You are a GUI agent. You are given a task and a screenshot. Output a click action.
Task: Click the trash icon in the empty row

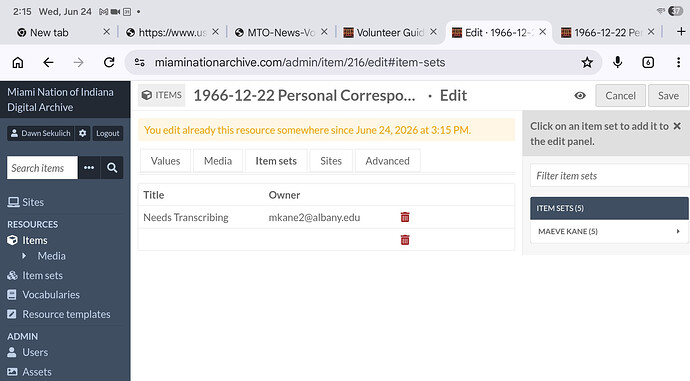[405, 240]
